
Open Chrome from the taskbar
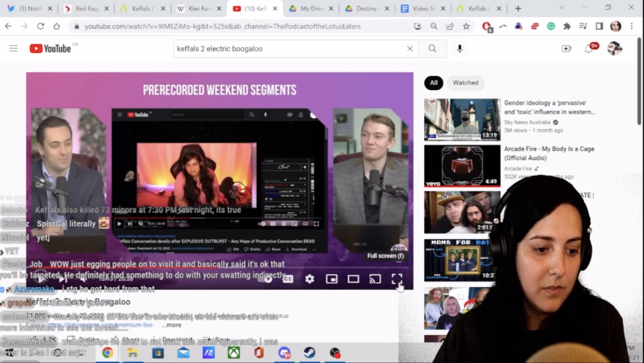tap(107, 353)
